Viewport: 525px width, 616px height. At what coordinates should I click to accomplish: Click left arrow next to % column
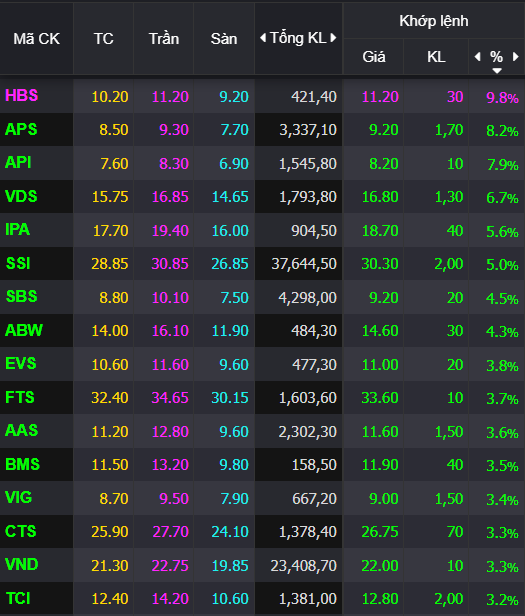(x=477, y=57)
